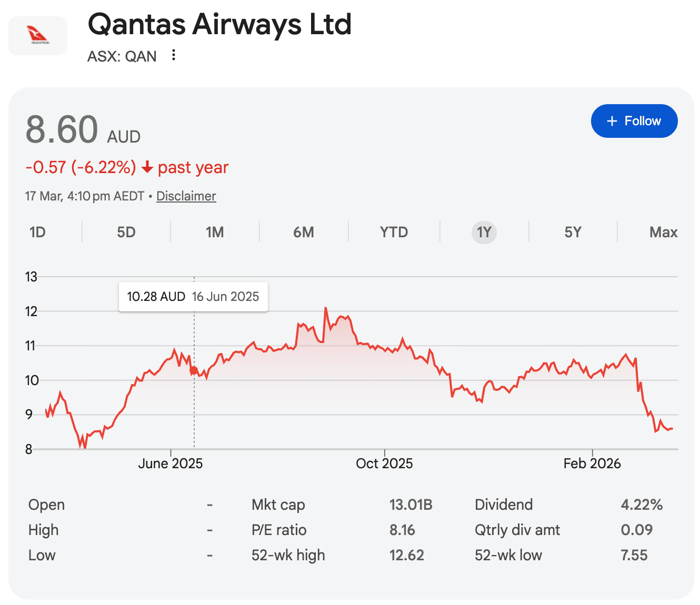The image size is (700, 605).
Task: Click the Oct 2025 axis label
Action: (384, 463)
